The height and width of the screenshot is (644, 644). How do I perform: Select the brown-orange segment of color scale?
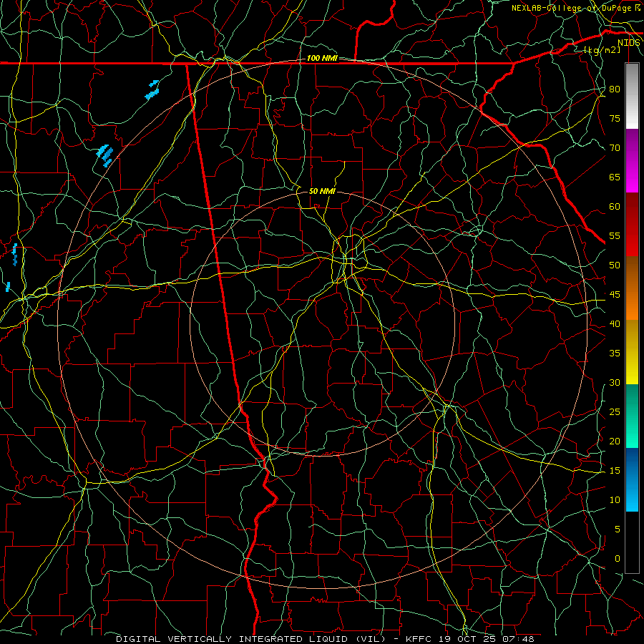point(632,288)
